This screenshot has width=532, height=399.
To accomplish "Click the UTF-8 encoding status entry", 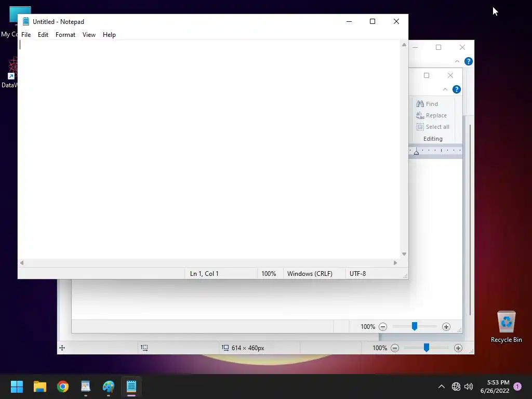I will (357, 273).
